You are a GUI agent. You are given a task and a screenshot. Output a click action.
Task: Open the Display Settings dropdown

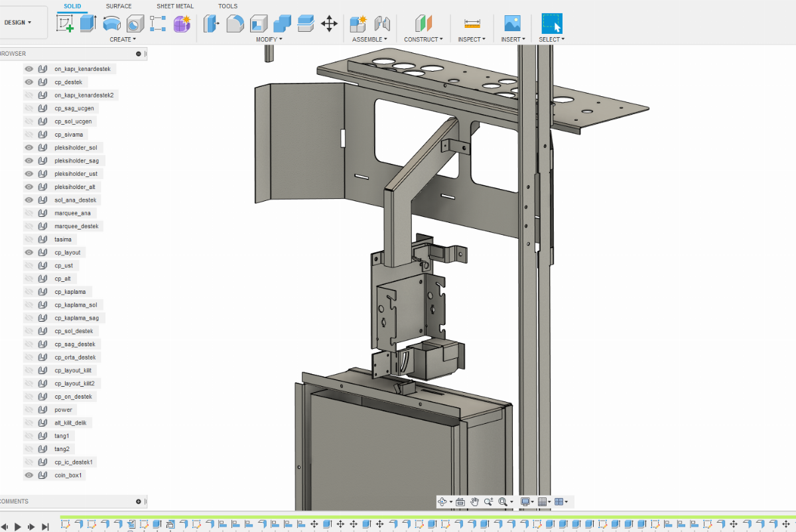[x=527, y=502]
